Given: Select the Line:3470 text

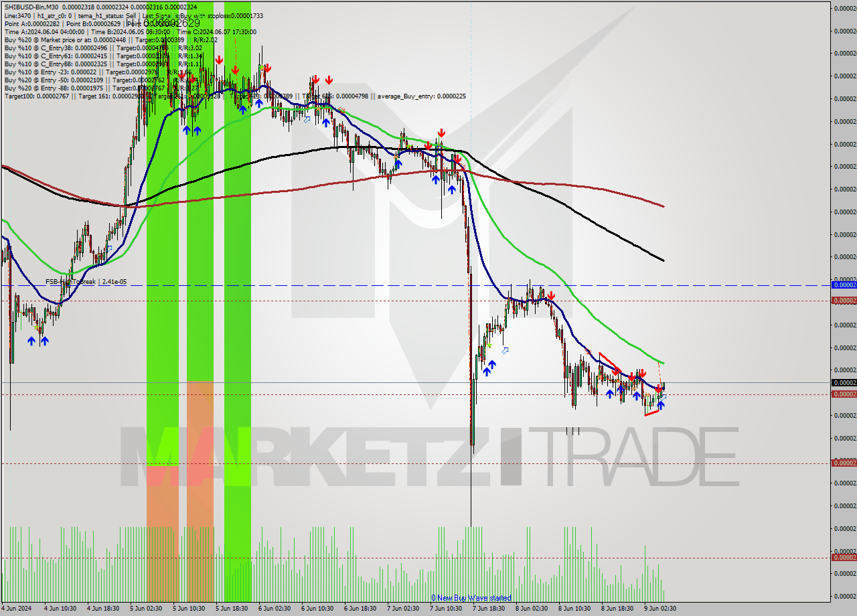Looking at the screenshot, I should tap(17, 15).
